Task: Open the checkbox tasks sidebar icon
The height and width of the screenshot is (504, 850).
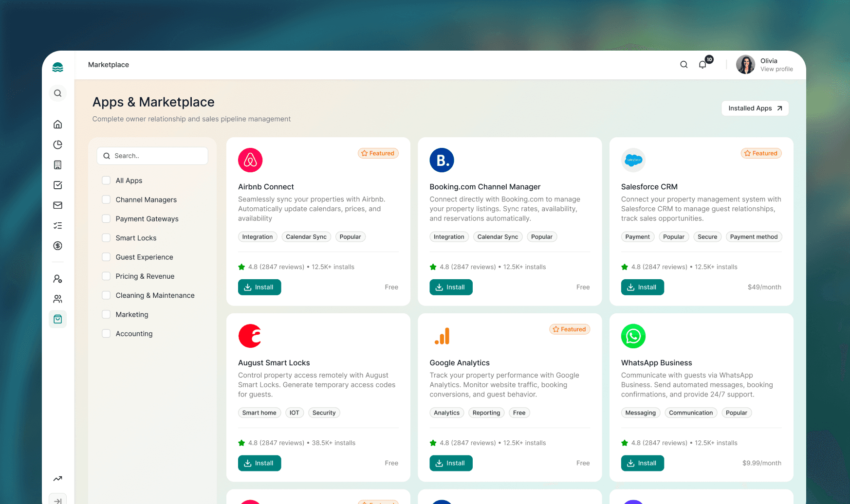Action: 57,185
